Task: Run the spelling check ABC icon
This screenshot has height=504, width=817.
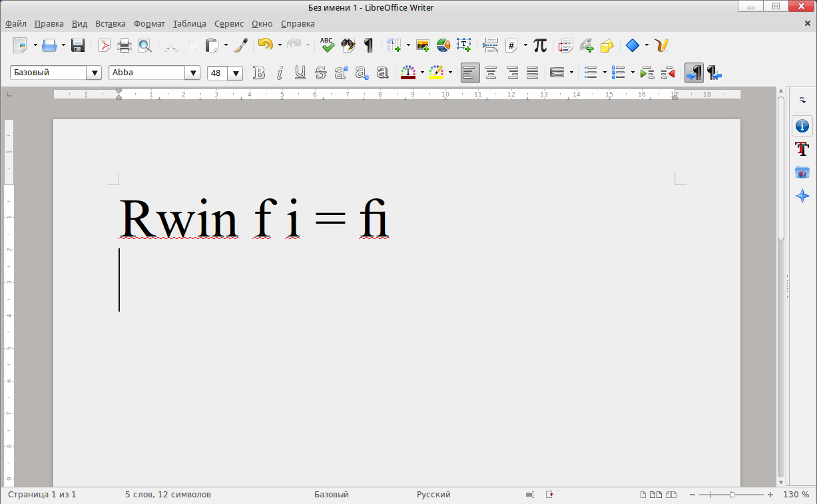Action: (x=327, y=45)
